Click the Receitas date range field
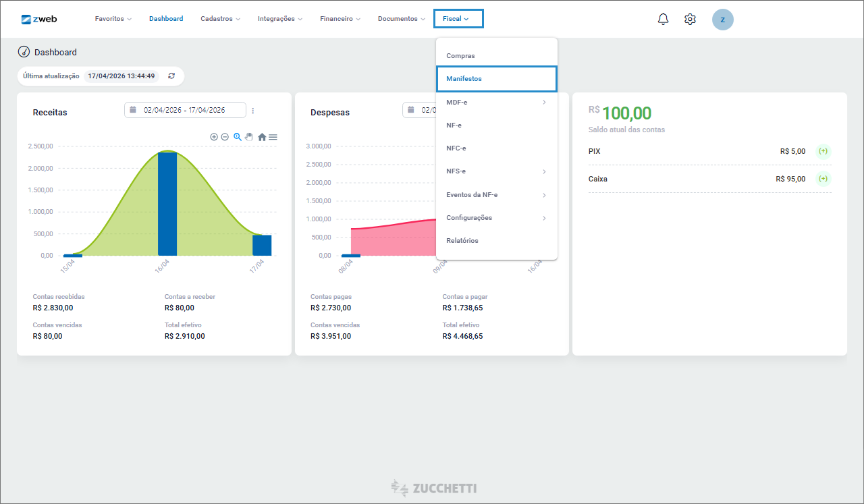 185,110
